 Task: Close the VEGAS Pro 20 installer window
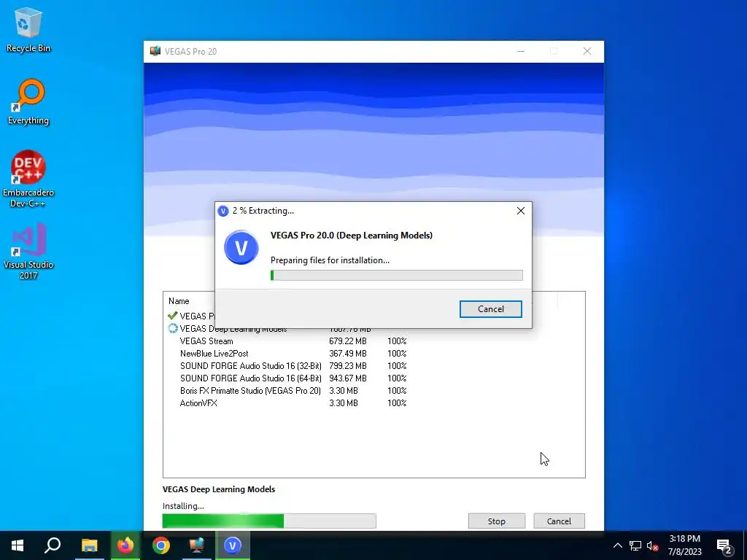click(x=587, y=51)
